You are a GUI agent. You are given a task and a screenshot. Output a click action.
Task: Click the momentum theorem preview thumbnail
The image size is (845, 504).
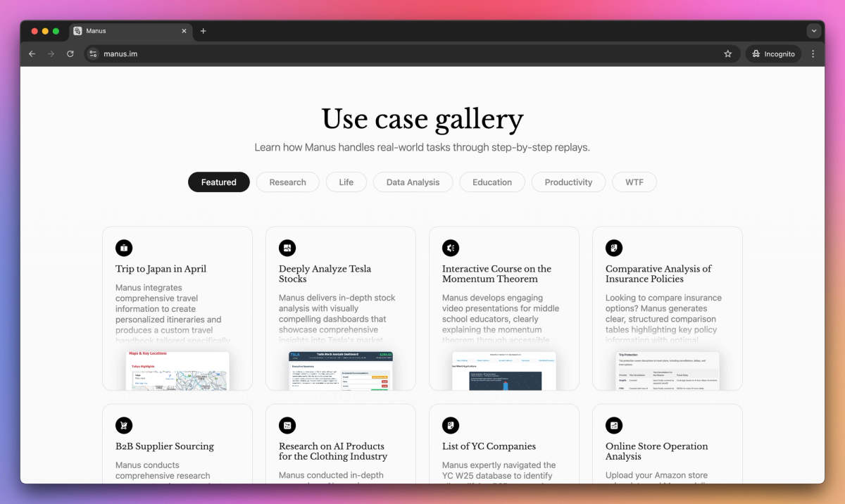click(504, 371)
